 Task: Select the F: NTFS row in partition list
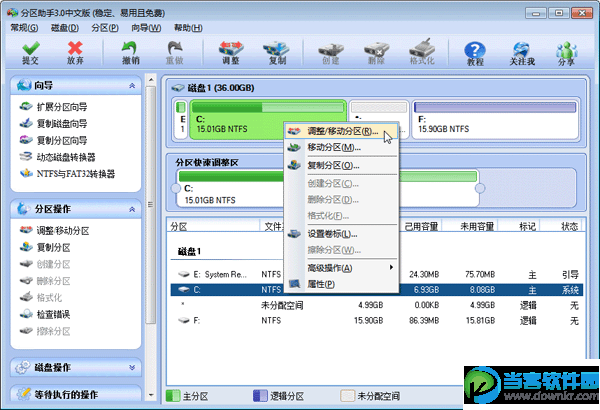click(x=377, y=320)
